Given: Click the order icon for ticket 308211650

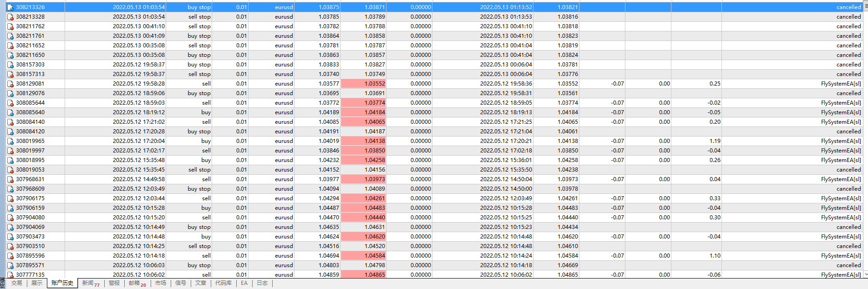Looking at the screenshot, I should click(10, 55).
